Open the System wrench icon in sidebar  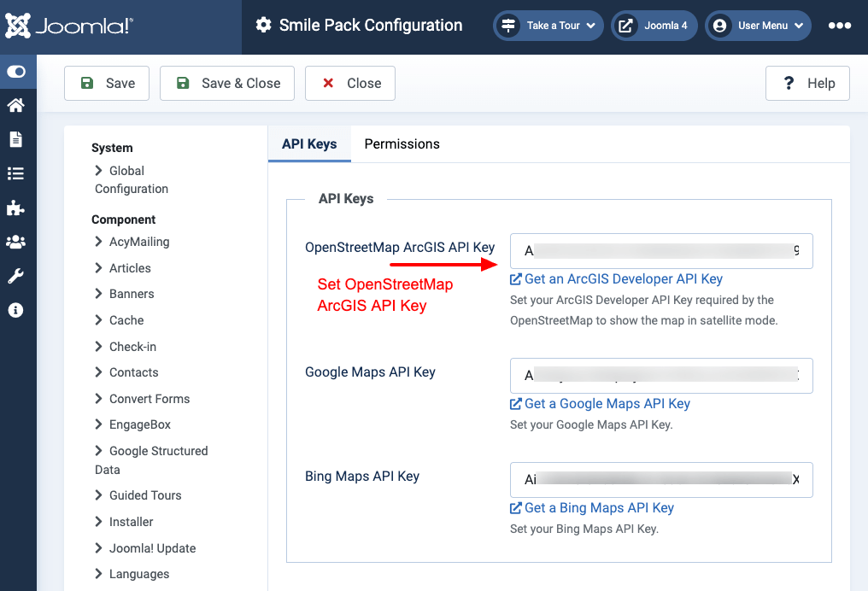(x=15, y=276)
